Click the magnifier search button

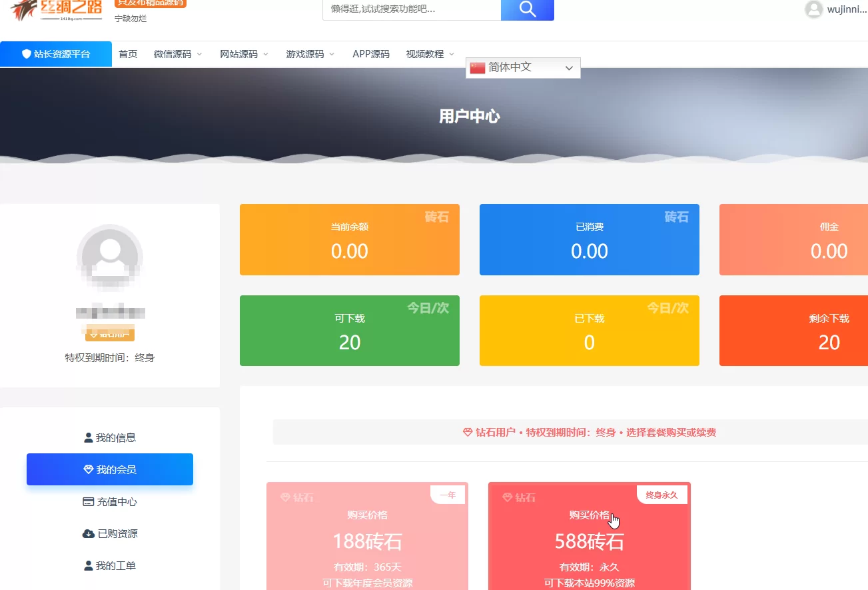[527, 9]
